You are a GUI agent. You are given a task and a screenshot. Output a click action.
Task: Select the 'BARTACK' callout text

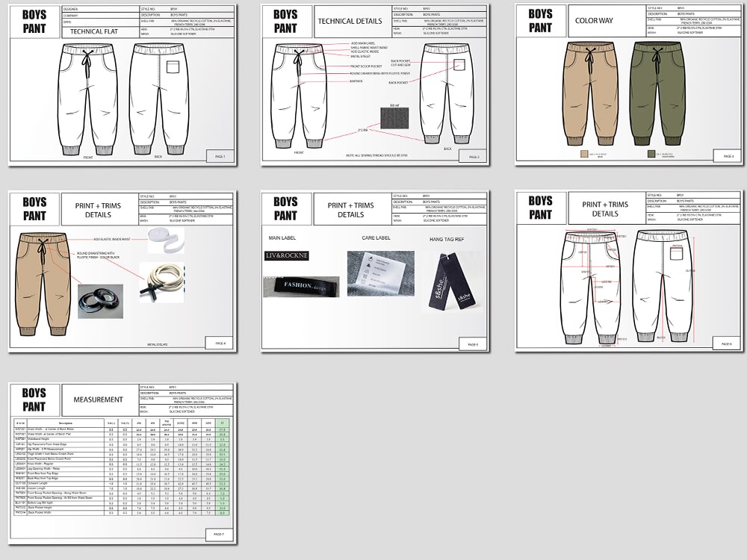click(356, 81)
